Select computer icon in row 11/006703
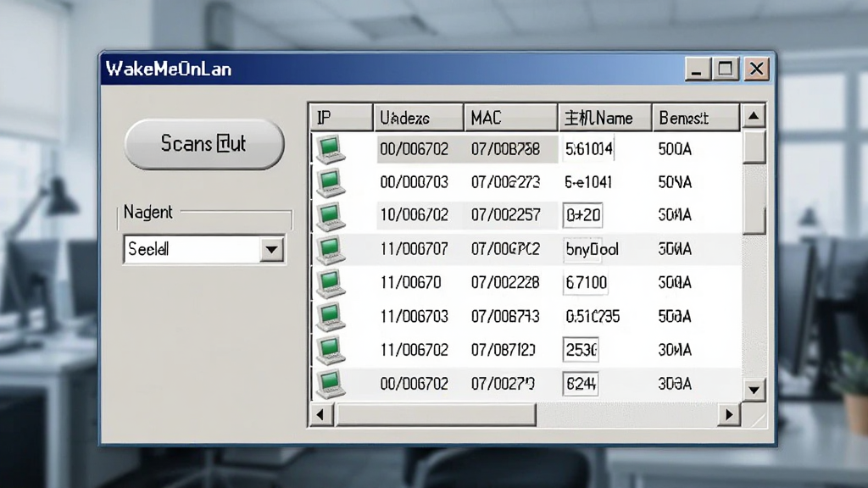Screen dimensions: 868x488 click(331, 317)
